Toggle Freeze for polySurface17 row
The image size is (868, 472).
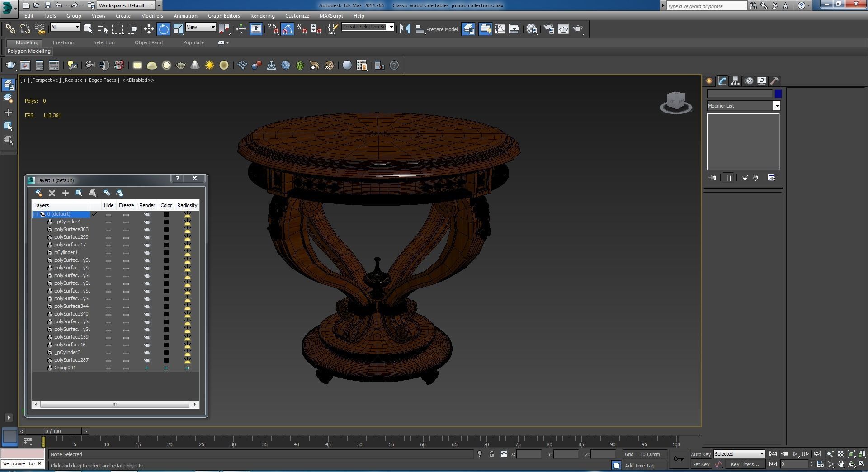tap(126, 245)
